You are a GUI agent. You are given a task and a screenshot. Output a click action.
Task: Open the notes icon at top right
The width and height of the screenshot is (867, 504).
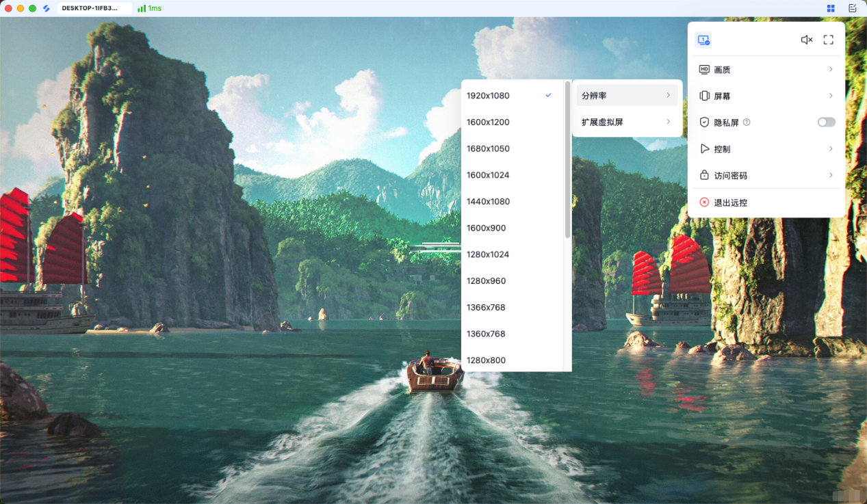852,8
